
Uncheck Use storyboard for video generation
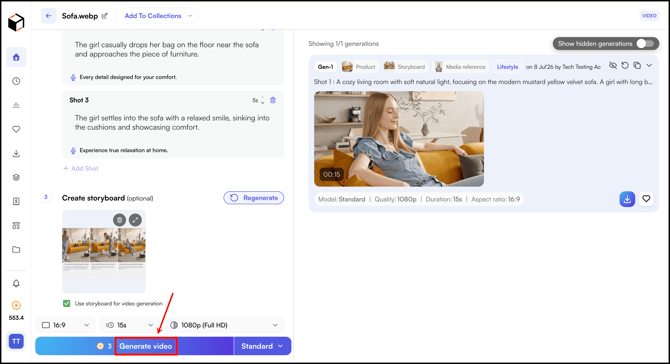pos(67,303)
